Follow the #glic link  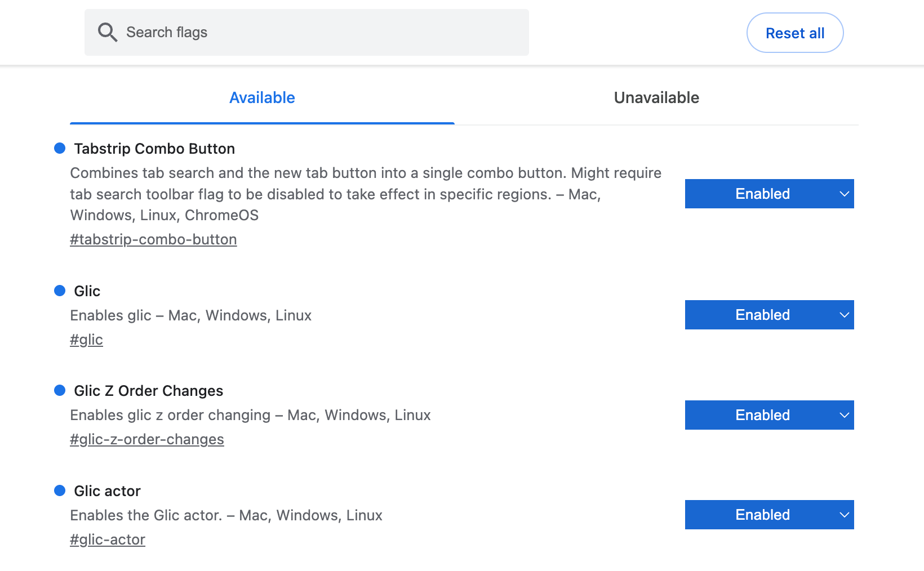(86, 340)
